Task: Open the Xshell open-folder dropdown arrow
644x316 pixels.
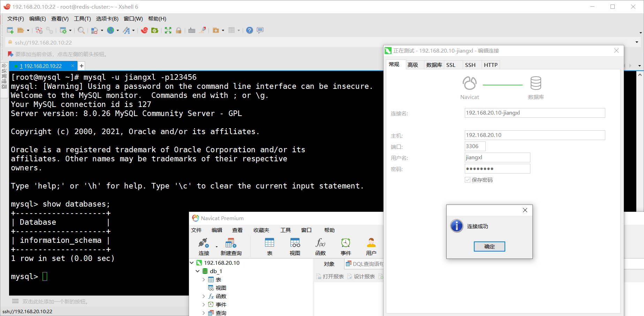Action: pyautogui.click(x=28, y=30)
